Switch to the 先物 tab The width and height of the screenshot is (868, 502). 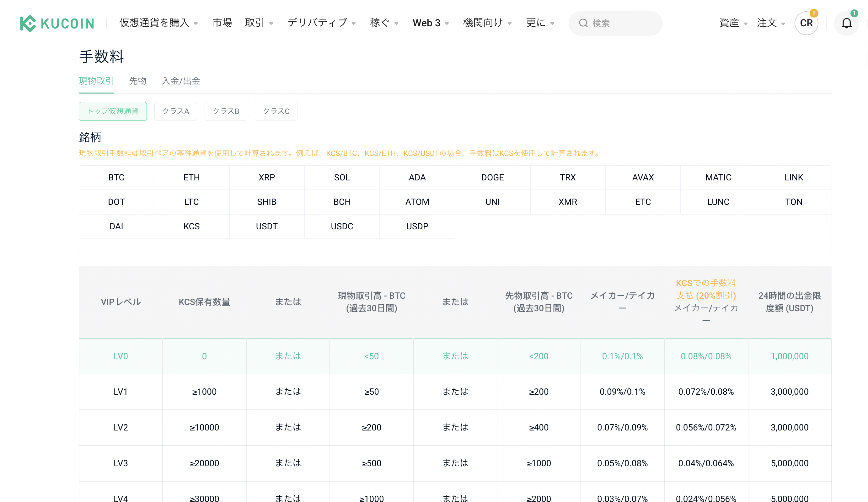pyautogui.click(x=137, y=81)
